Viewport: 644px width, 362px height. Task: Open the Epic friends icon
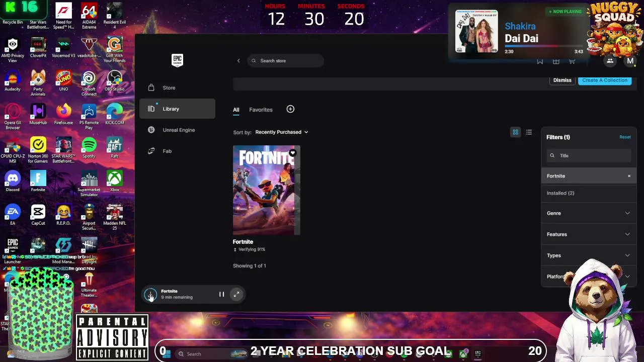pyautogui.click(x=610, y=61)
